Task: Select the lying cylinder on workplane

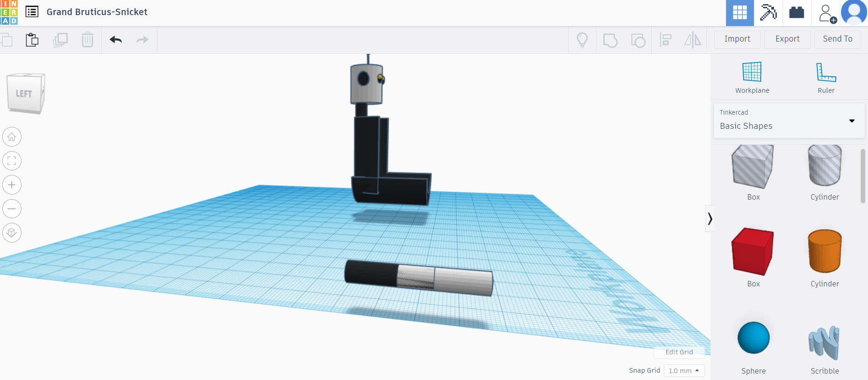Action: pos(418,278)
